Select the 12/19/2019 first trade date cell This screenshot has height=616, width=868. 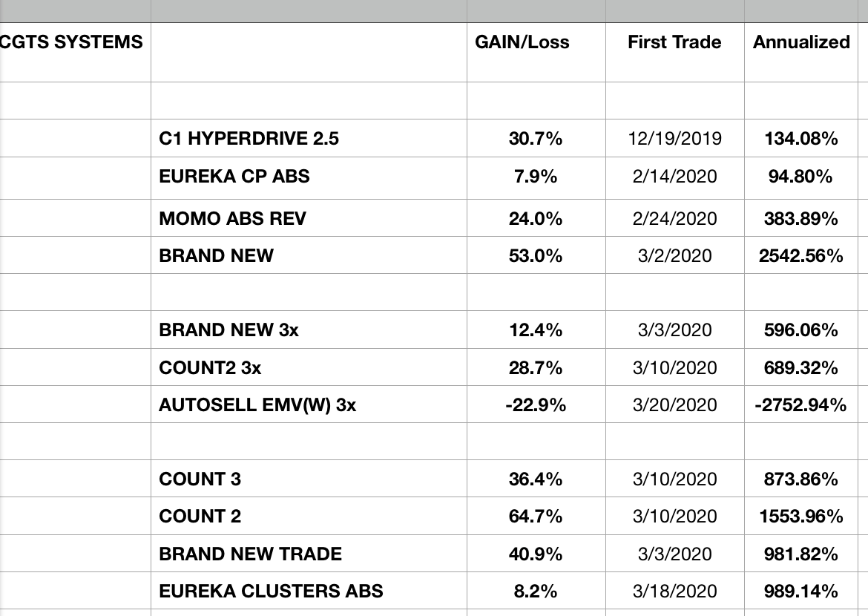674,139
